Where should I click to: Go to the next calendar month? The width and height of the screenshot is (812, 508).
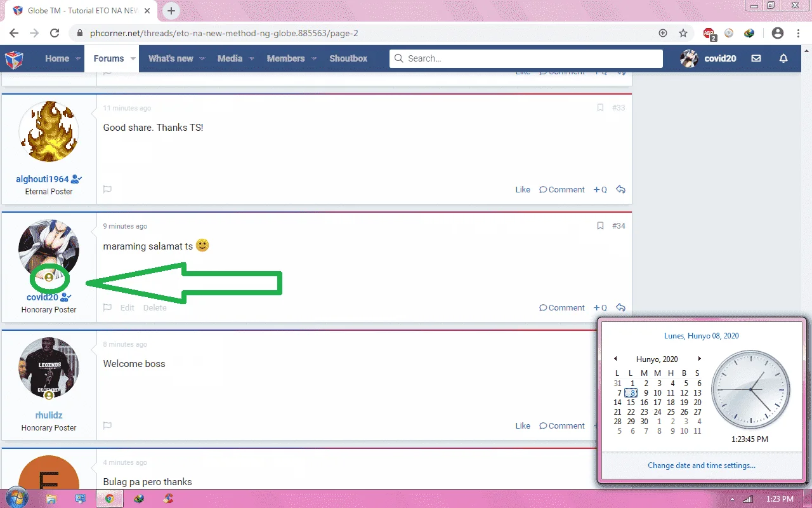click(x=699, y=359)
